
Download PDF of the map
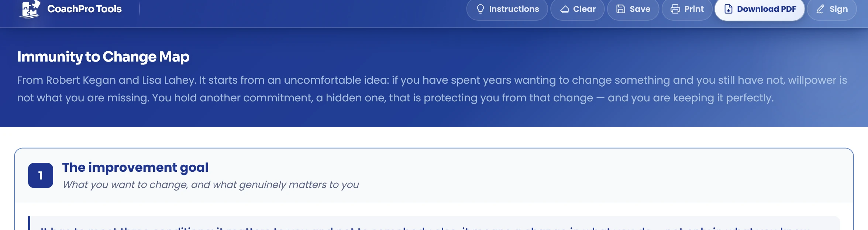coord(759,9)
